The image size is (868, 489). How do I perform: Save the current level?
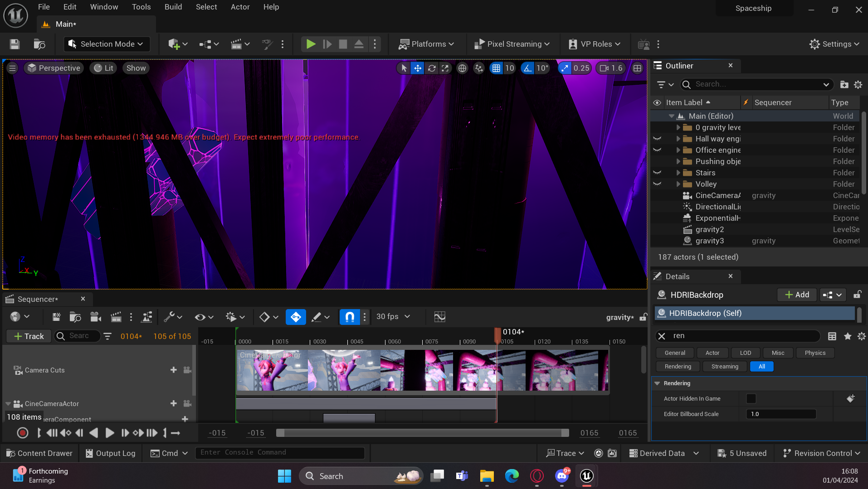15,44
